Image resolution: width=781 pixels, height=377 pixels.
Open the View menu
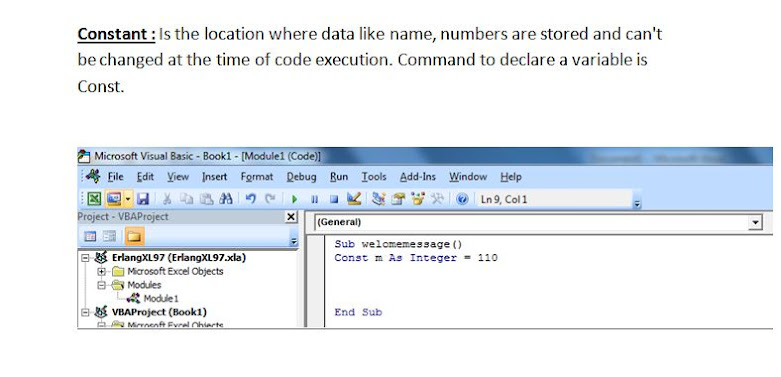click(x=178, y=177)
